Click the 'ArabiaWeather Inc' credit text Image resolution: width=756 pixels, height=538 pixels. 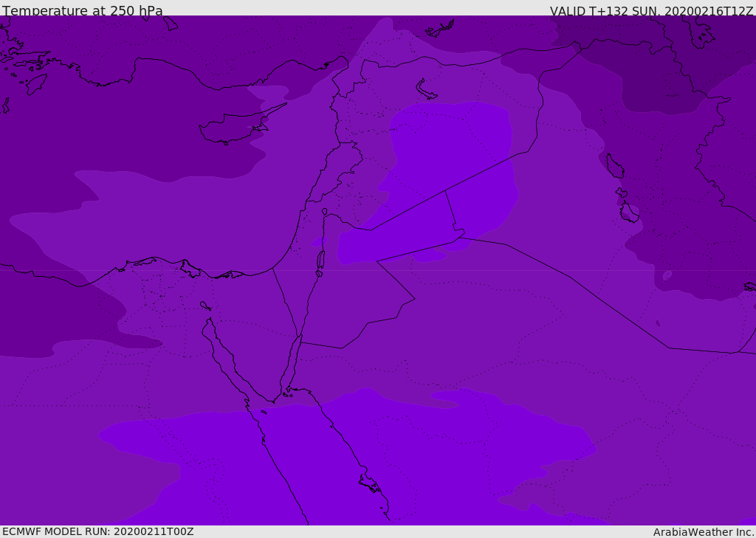pos(703,532)
